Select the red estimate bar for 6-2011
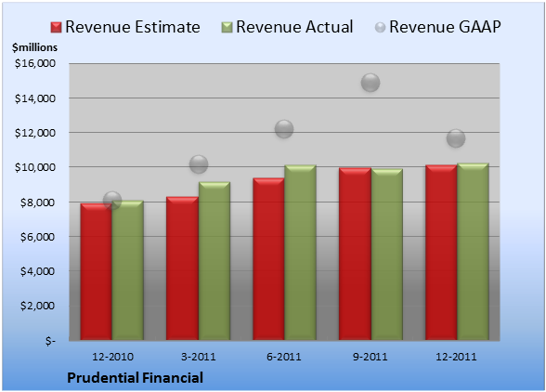Viewport: 546px width, 392px height. pyautogui.click(x=268, y=259)
